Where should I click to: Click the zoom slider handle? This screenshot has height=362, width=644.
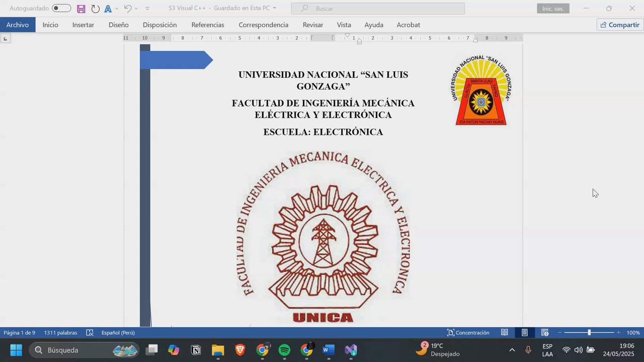(589, 333)
